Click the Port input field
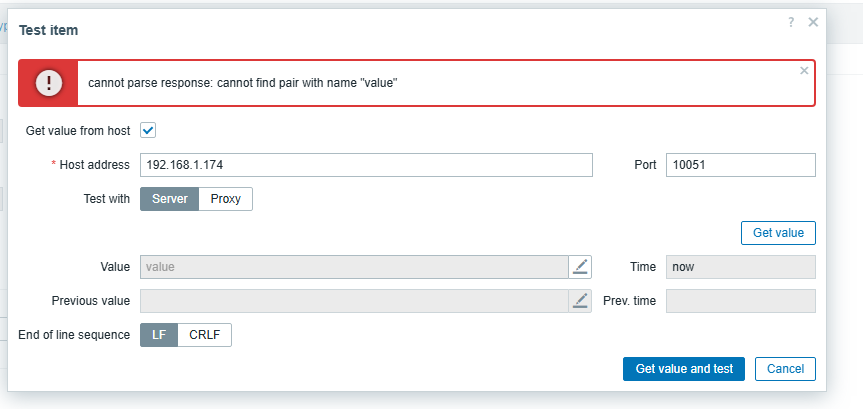The height and width of the screenshot is (409, 863). point(740,165)
